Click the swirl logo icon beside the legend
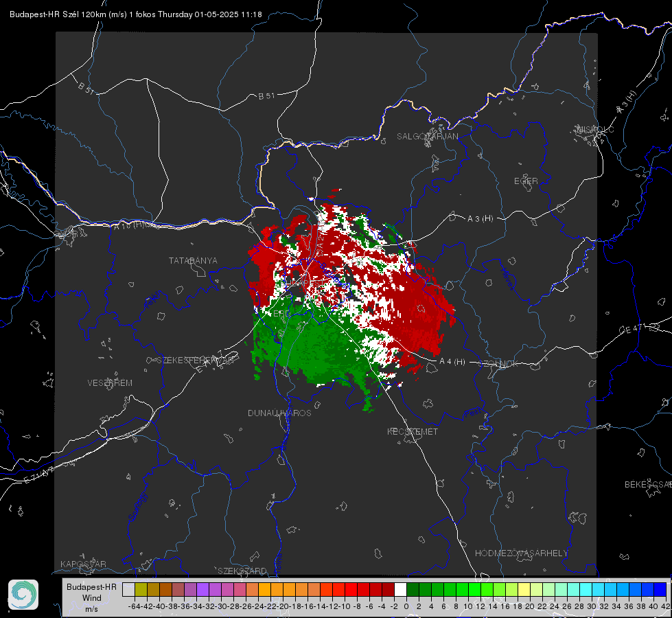The height and width of the screenshot is (618, 672). 23,595
